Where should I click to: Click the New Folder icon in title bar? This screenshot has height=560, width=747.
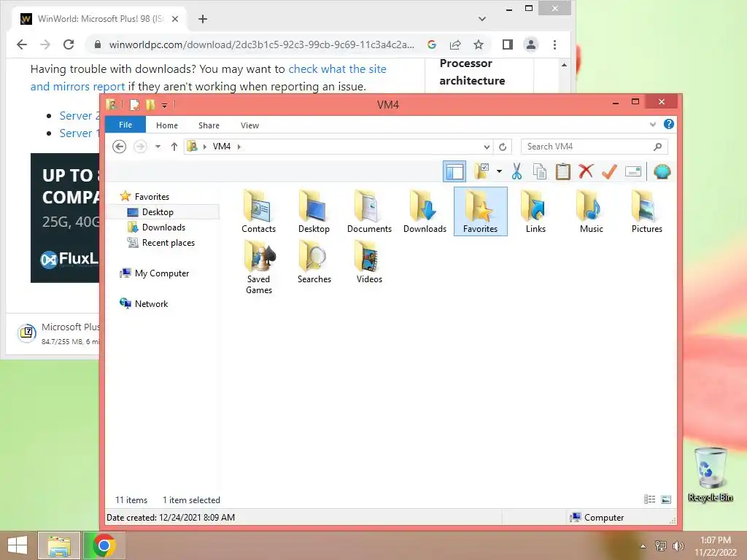(150, 104)
